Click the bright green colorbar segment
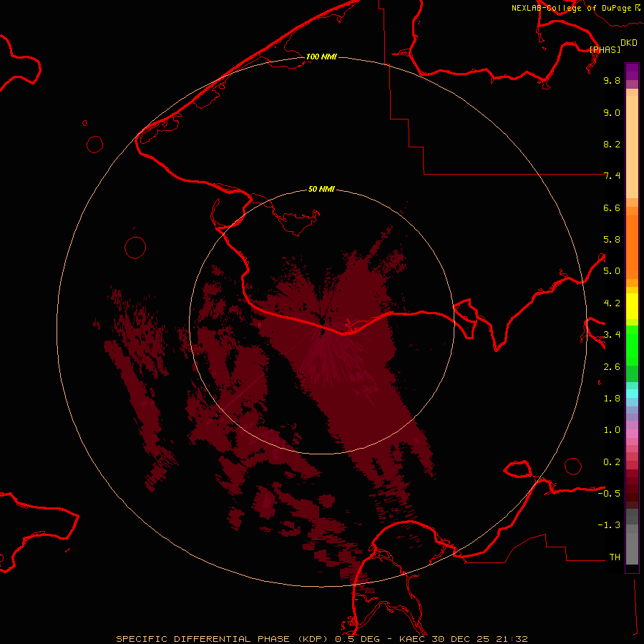 (x=632, y=346)
